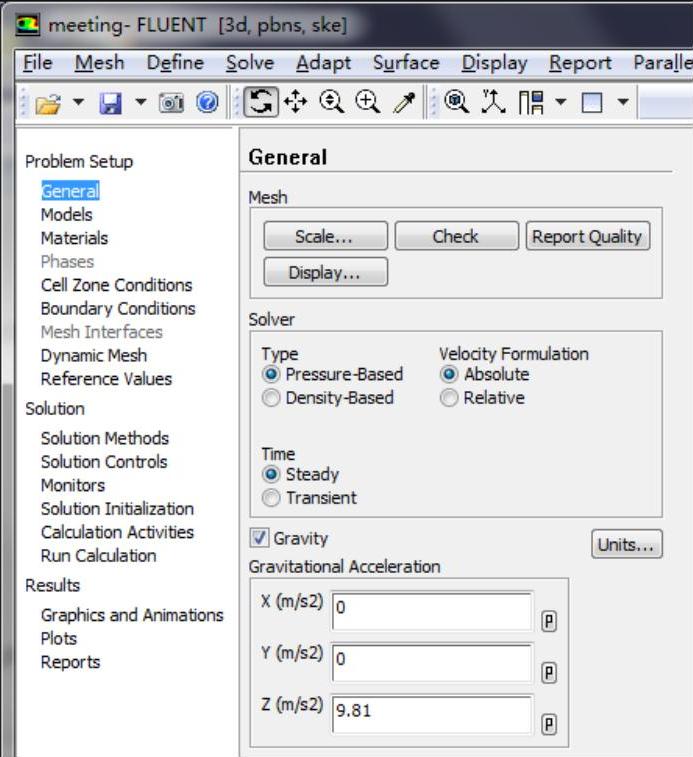
Task: Click the open file folder icon
Action: pos(48,102)
